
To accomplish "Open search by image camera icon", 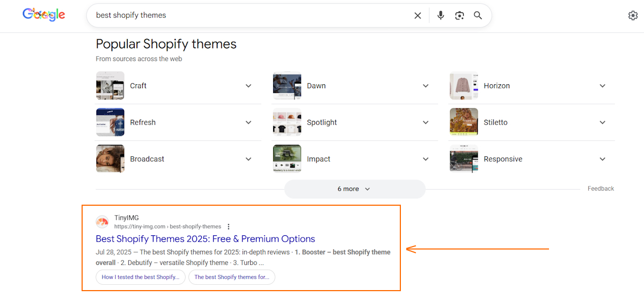I will 459,16.
